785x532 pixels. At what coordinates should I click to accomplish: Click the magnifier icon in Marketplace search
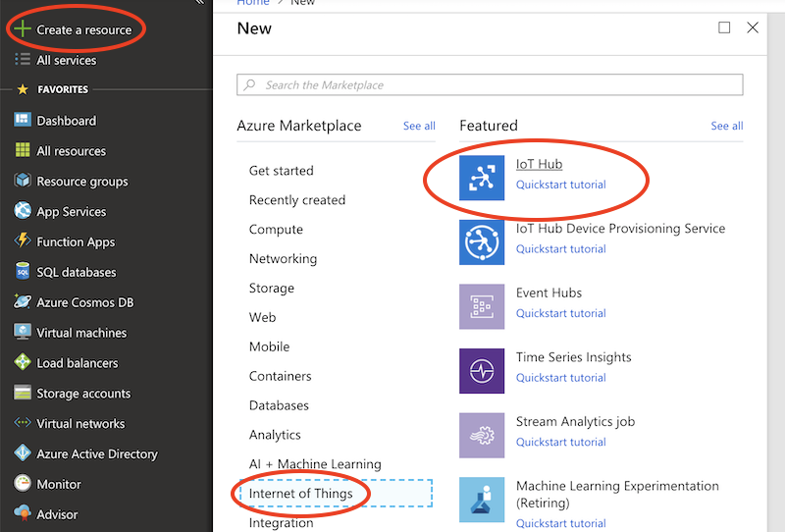[249, 84]
